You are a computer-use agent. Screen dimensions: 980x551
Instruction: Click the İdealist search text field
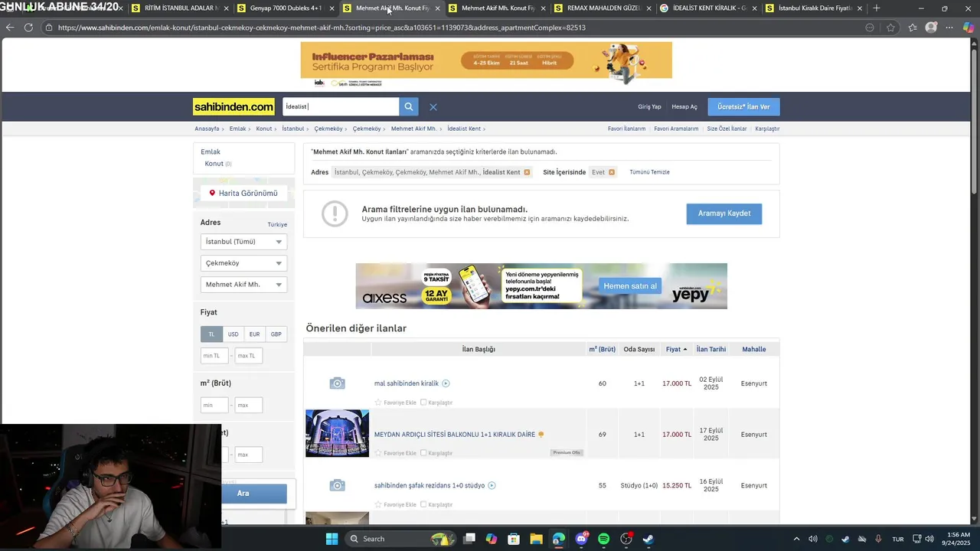click(x=341, y=107)
